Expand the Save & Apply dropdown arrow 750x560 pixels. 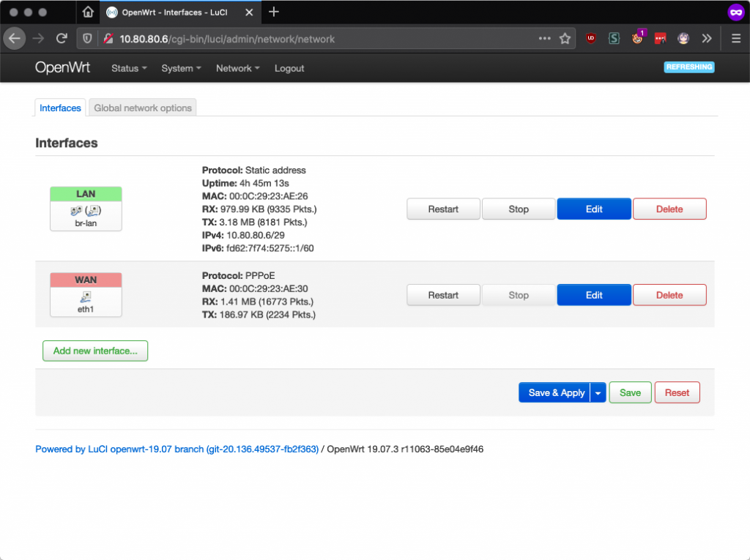pyautogui.click(x=598, y=392)
